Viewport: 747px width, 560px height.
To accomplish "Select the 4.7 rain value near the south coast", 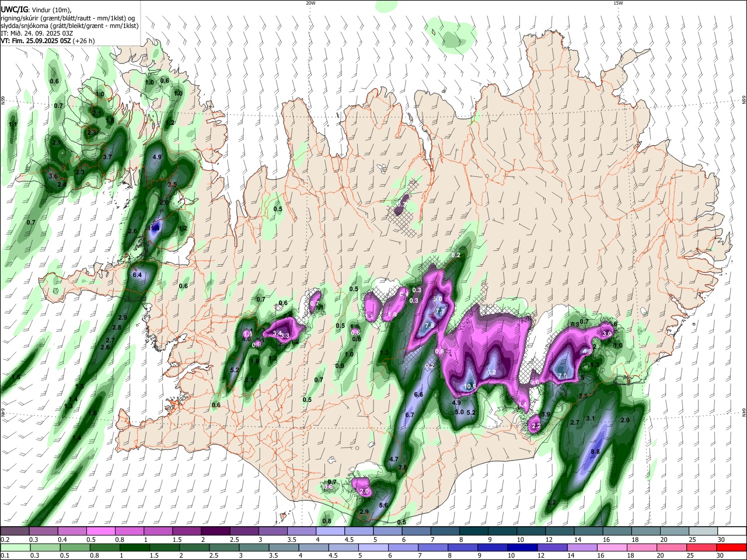I will 394,459.
